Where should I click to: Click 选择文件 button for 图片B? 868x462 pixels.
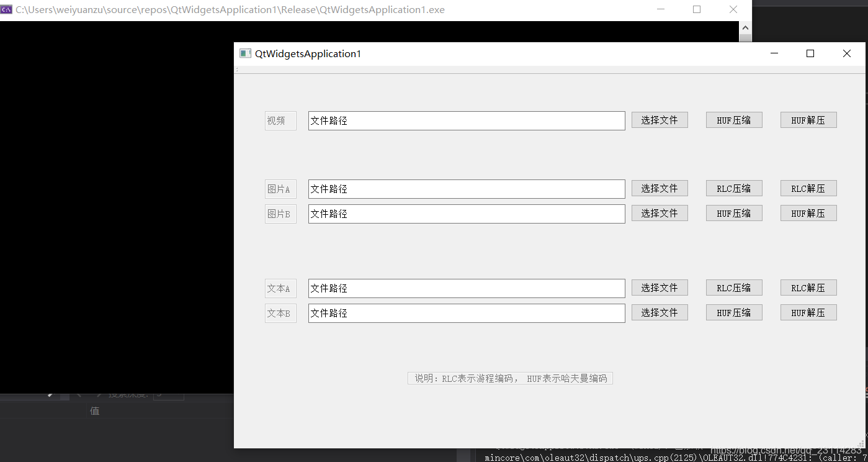[659, 213]
